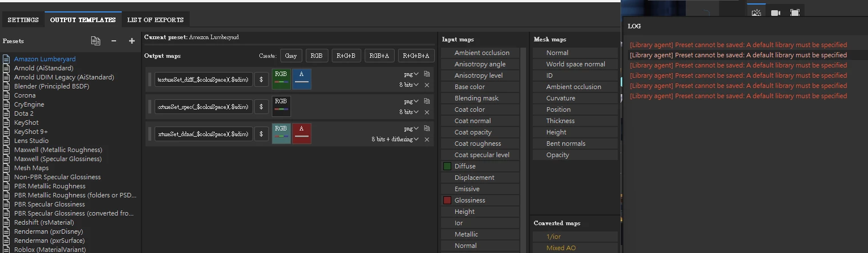Select 1/ior in Converted maps
The width and height of the screenshot is (868, 253).
pyautogui.click(x=575, y=237)
